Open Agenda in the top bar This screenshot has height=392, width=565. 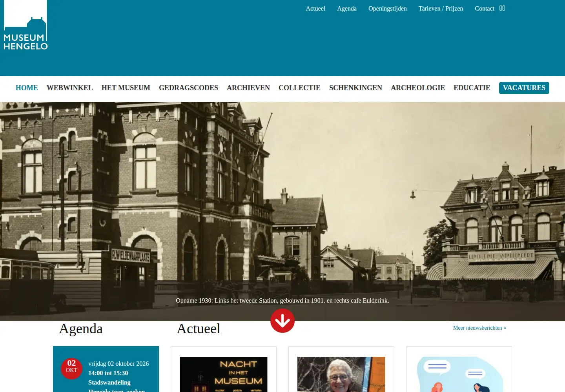pyautogui.click(x=347, y=9)
